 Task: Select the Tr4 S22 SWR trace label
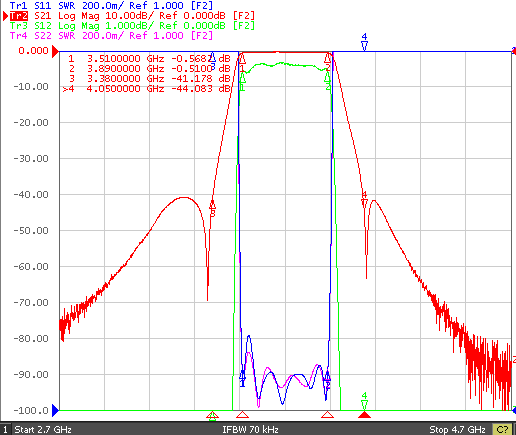pyautogui.click(x=111, y=35)
